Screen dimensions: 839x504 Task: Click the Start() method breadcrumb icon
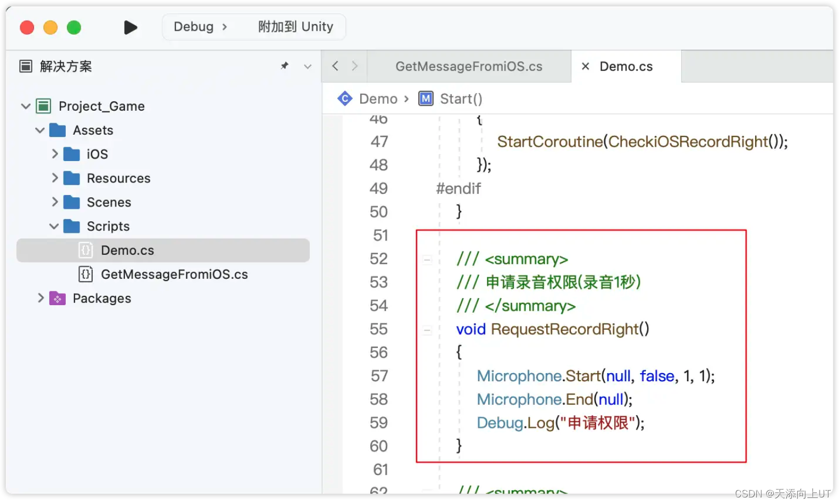426,99
